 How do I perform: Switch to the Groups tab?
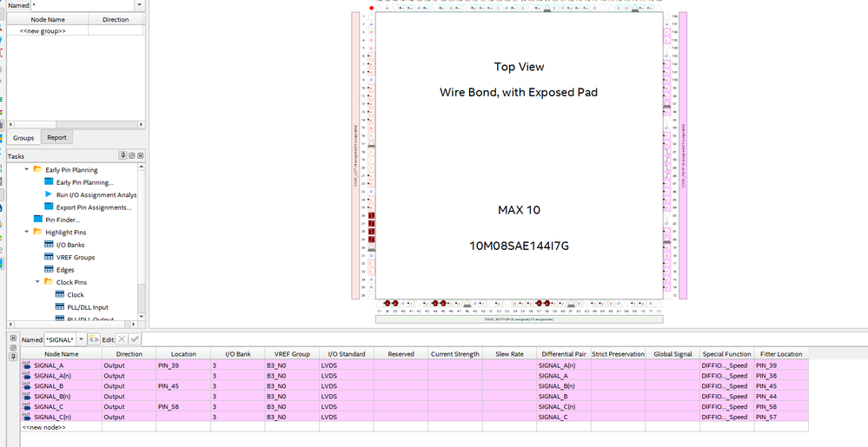pyautogui.click(x=23, y=138)
